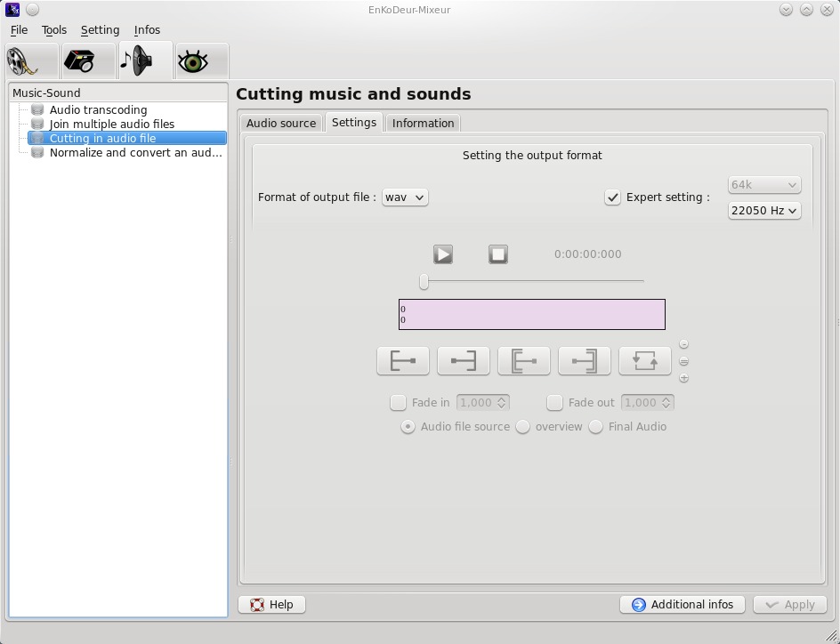The width and height of the screenshot is (840, 644).
Task: Open the video film reel section
Action: [32, 61]
